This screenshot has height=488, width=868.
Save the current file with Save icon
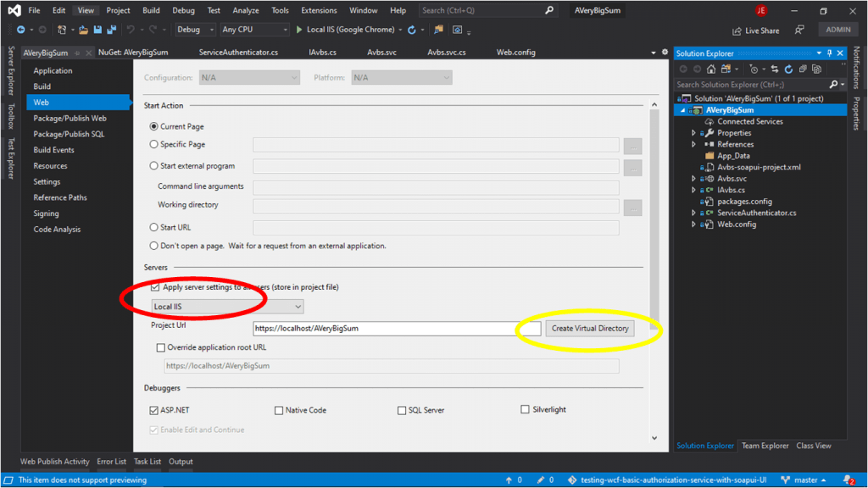pos(97,30)
